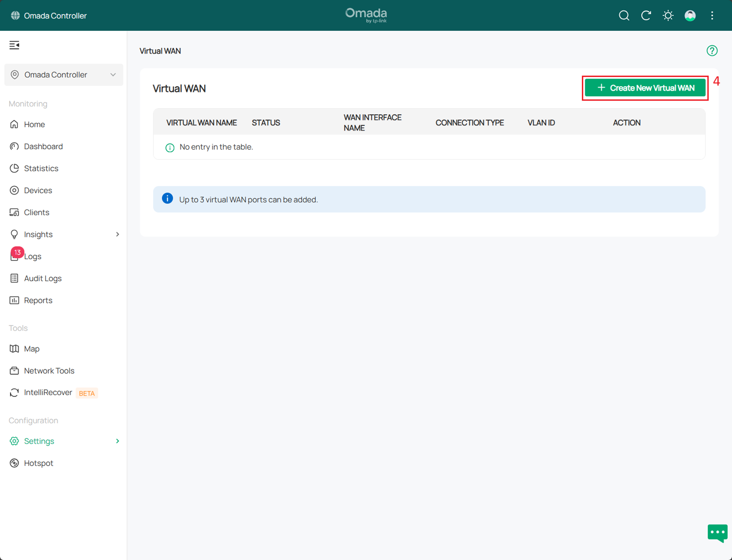Click the Reports chart icon
732x560 pixels.
14,300
